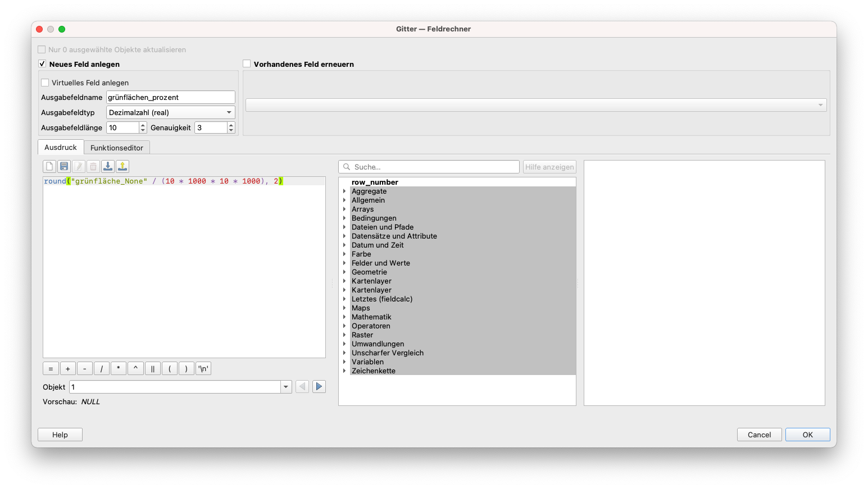
Task: Import user expressions with the download-arrow icon
Action: [x=108, y=166]
